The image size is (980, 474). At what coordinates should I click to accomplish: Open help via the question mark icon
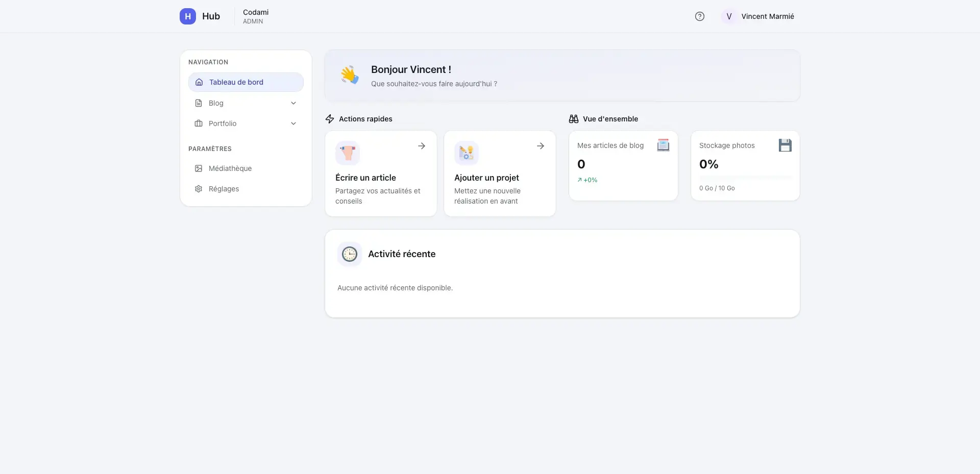tap(699, 16)
